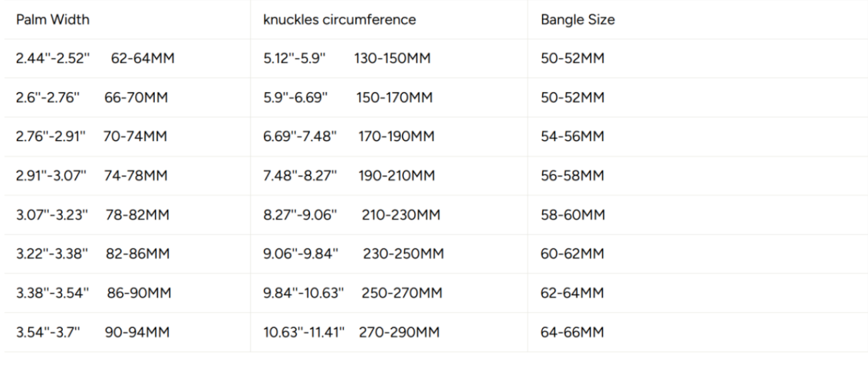
Task: Select the 7.48''-8.27'' 190-210MM circumference cell
Action: [349, 176]
